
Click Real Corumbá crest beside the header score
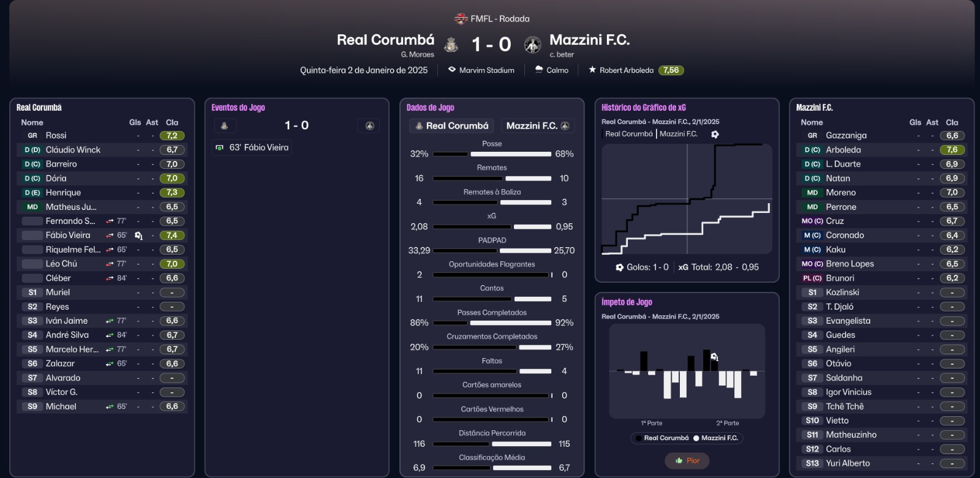pos(451,44)
